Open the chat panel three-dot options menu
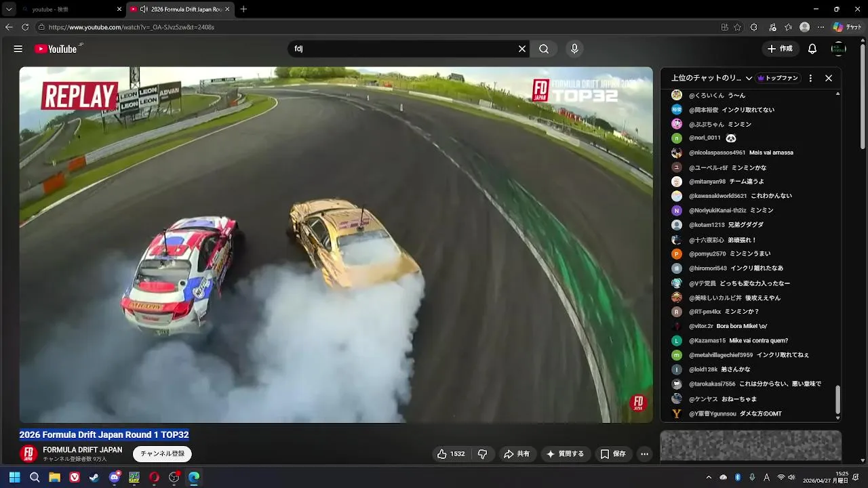868x488 pixels. (810, 78)
